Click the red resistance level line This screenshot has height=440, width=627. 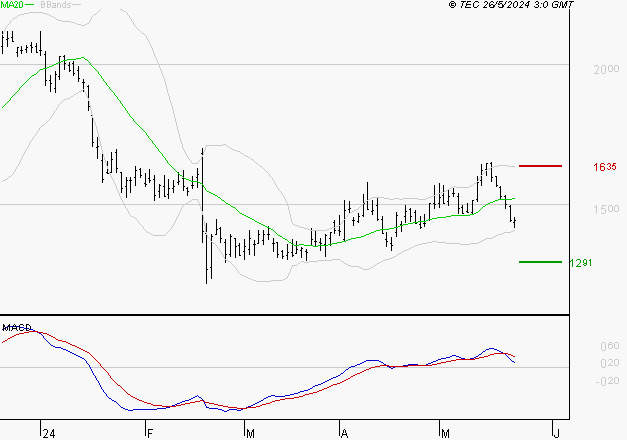click(x=540, y=166)
